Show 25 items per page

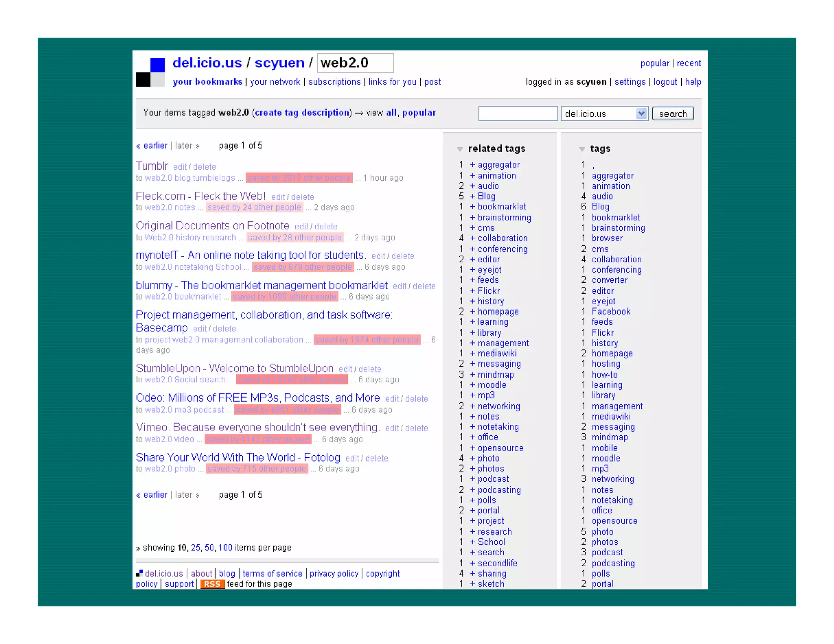point(195,548)
